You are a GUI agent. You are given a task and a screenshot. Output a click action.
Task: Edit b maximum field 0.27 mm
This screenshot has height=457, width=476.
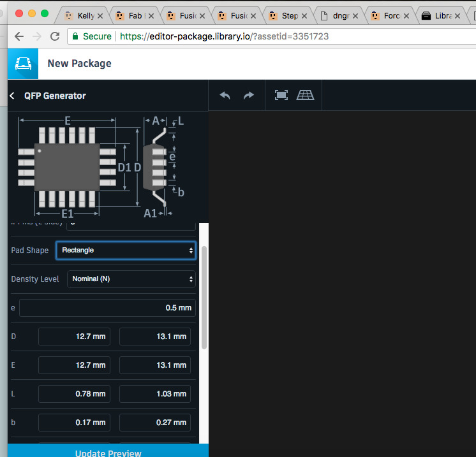pyautogui.click(x=155, y=423)
